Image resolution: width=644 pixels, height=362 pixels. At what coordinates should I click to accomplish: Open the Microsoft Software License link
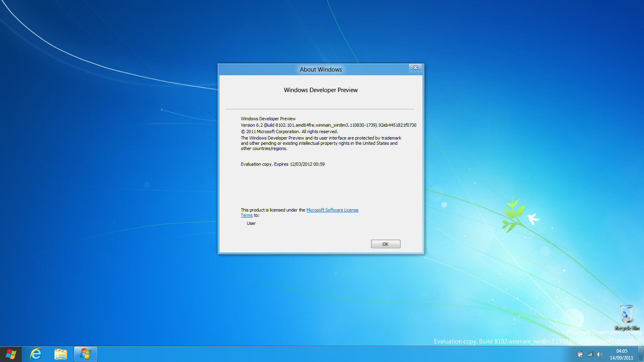332,210
